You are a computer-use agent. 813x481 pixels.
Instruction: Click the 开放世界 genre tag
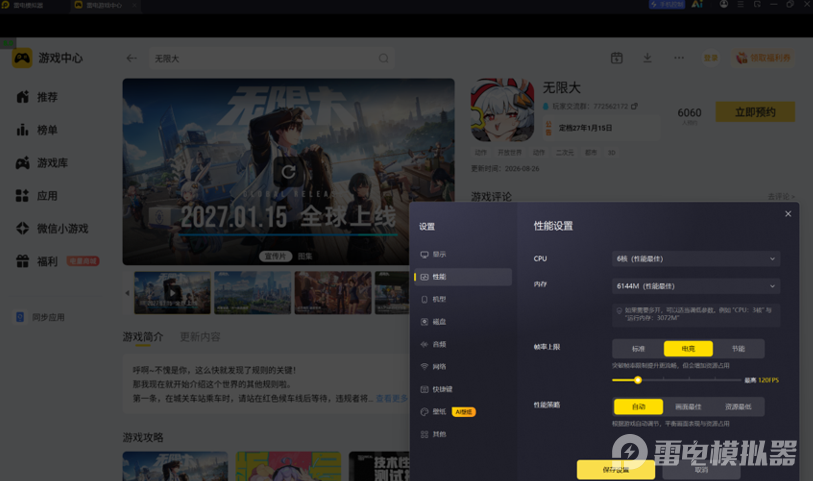click(x=510, y=152)
